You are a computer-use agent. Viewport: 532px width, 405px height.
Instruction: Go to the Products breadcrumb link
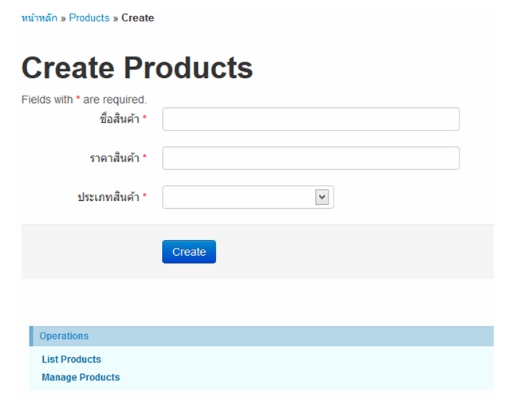89,18
